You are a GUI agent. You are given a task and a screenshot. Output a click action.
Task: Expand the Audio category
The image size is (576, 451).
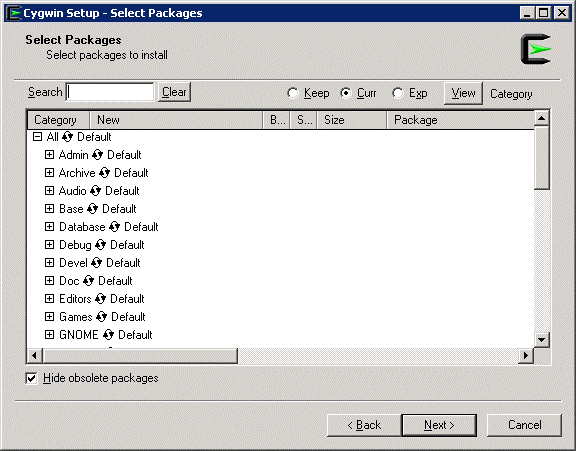pyautogui.click(x=49, y=191)
